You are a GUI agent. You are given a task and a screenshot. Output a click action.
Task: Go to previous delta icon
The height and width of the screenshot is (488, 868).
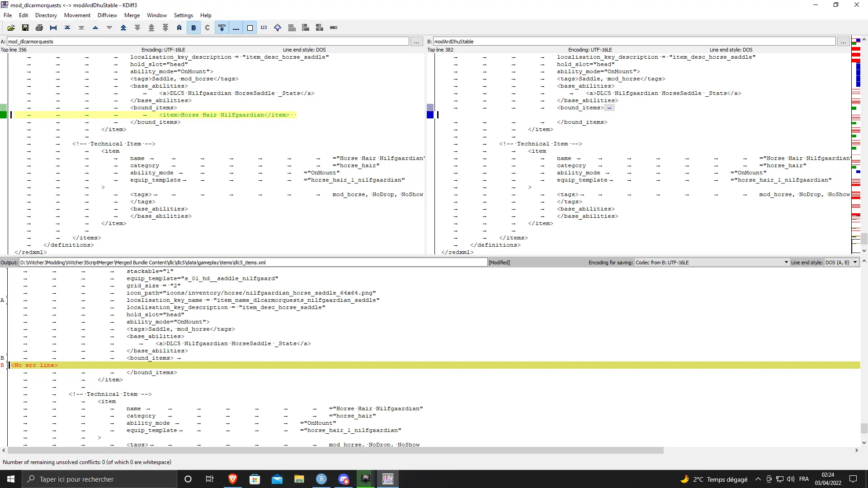tap(95, 28)
